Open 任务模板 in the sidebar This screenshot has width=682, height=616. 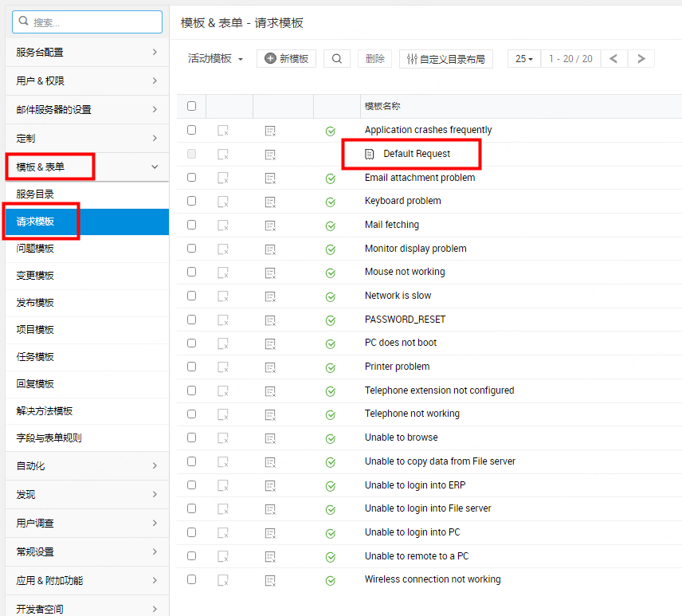(87, 357)
